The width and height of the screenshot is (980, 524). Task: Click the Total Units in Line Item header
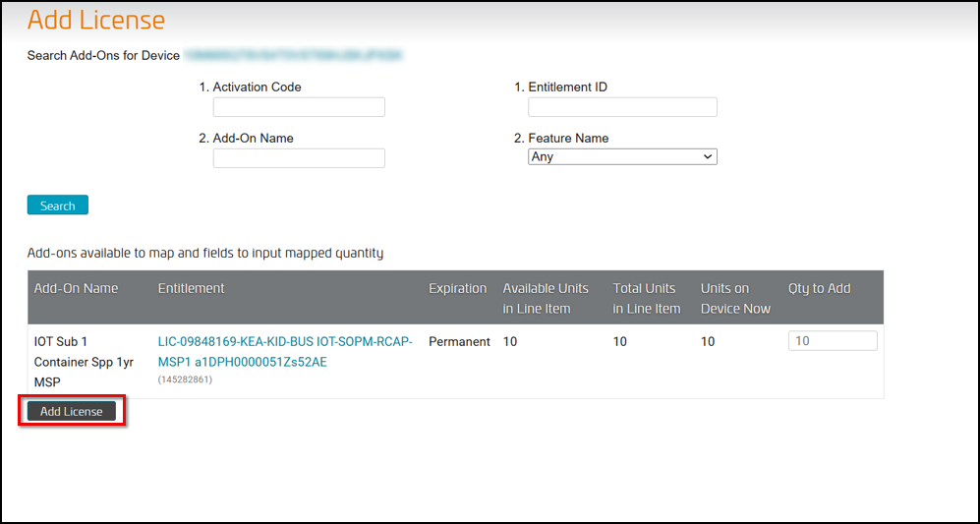[646, 298]
